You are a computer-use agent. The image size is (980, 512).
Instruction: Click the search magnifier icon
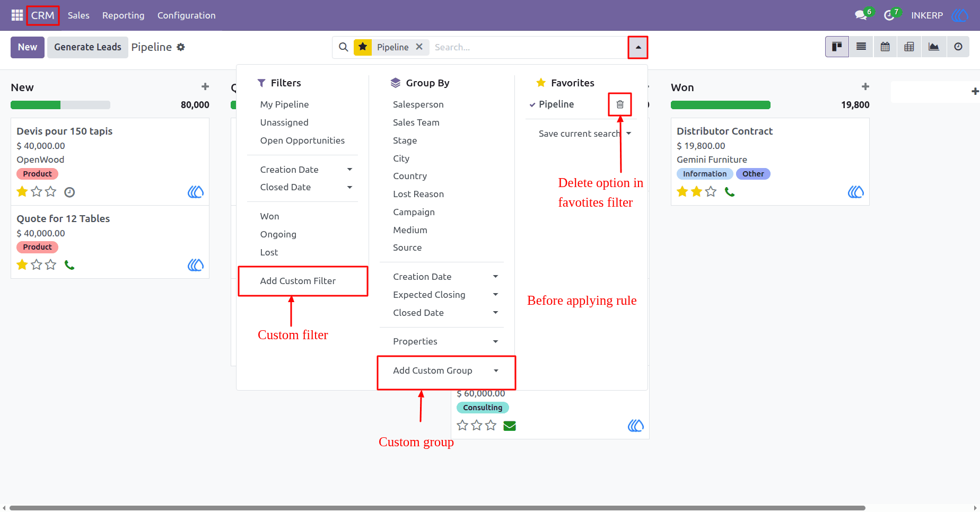tap(344, 47)
